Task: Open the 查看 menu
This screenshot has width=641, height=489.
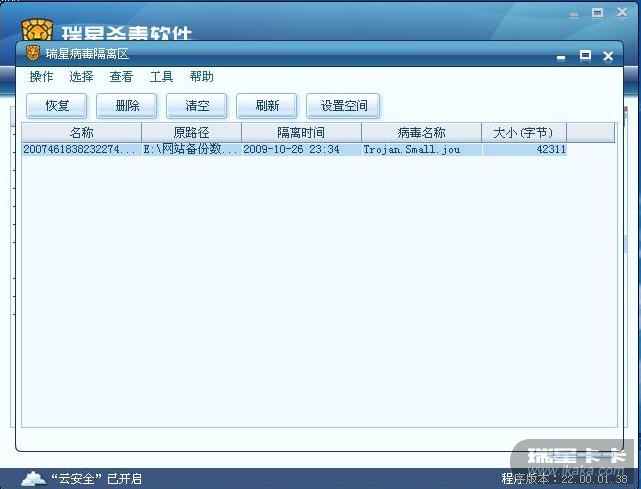Action: [x=121, y=76]
